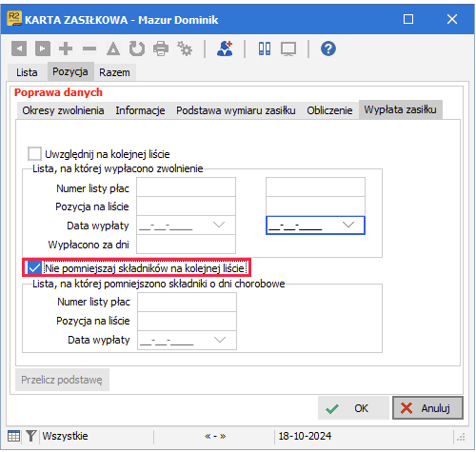
Task: Open the Razem tab
Action: point(114,72)
